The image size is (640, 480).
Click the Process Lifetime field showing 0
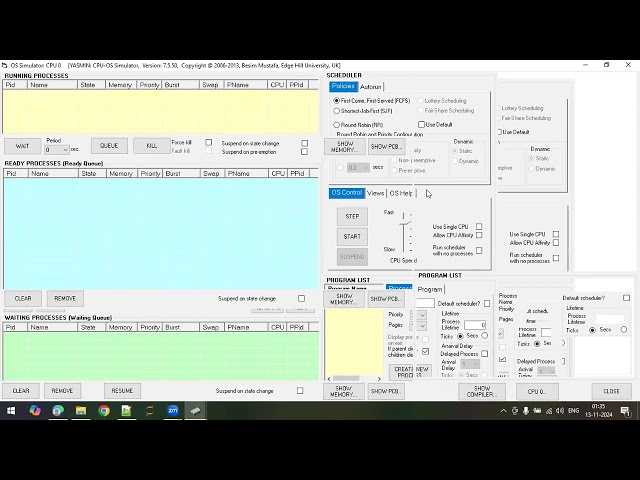(x=475, y=325)
